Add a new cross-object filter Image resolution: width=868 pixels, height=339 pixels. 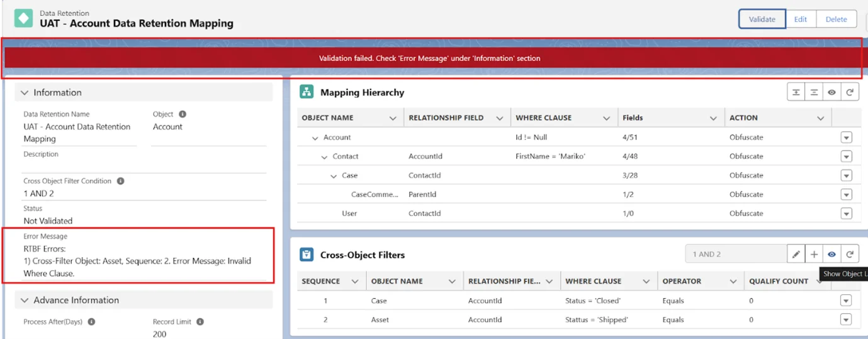pos(814,255)
